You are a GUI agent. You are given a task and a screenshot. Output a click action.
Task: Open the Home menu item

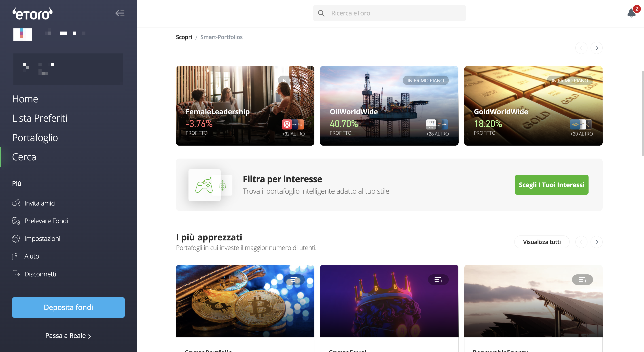[25, 99]
